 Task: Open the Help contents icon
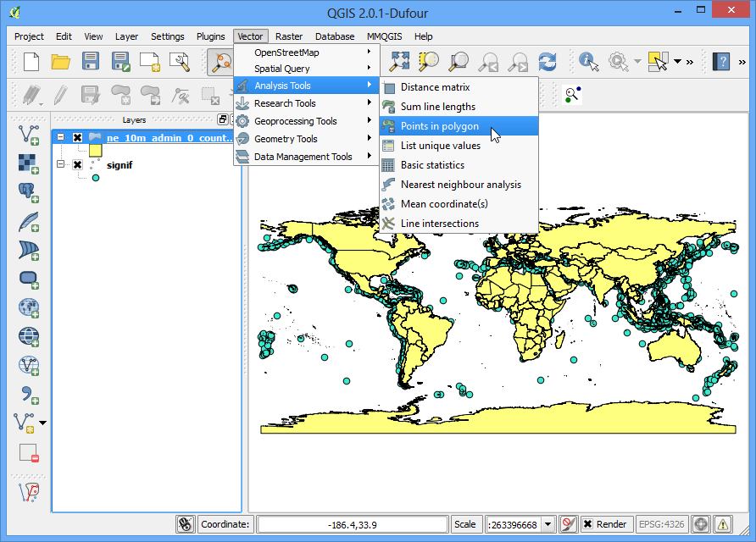click(721, 62)
